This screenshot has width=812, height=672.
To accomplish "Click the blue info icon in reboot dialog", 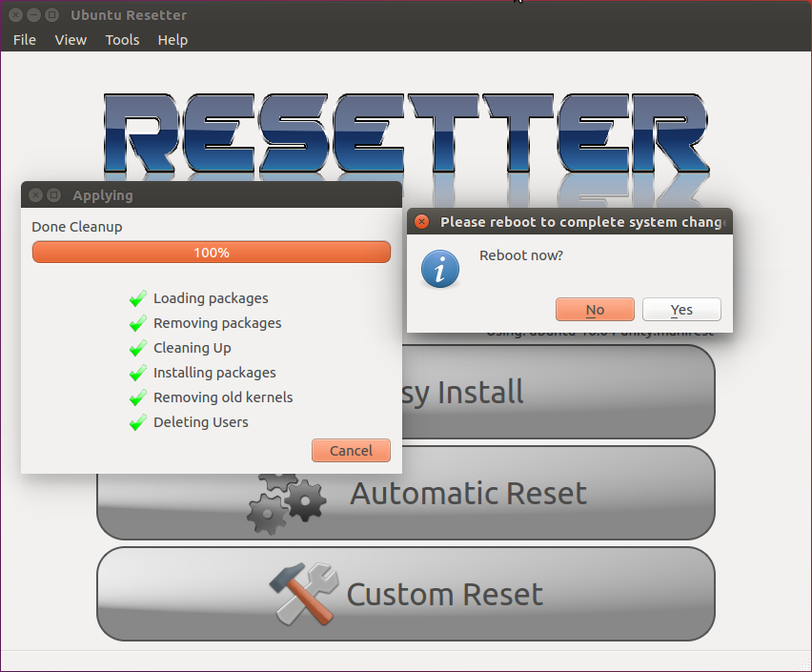I will (x=440, y=269).
